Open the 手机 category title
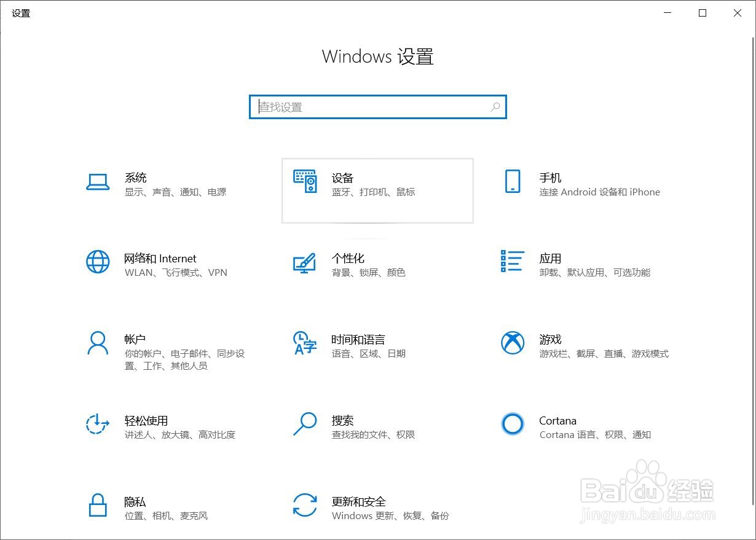Viewport: 756px width, 540px height. [551, 178]
